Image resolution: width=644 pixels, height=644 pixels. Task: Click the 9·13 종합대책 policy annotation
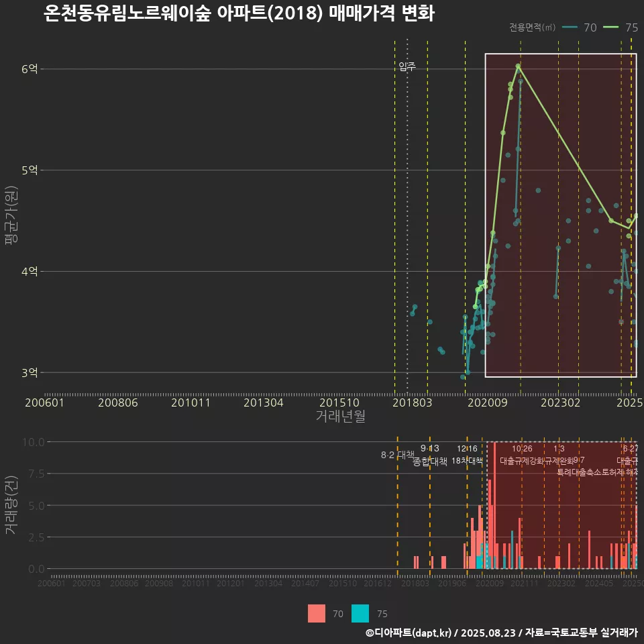point(429,455)
